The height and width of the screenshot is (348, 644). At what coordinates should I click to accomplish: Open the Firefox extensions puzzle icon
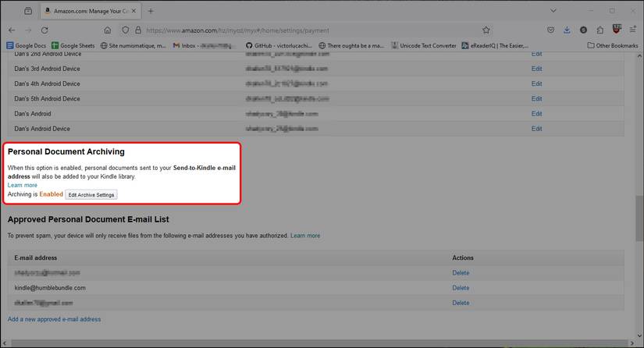[x=600, y=30]
